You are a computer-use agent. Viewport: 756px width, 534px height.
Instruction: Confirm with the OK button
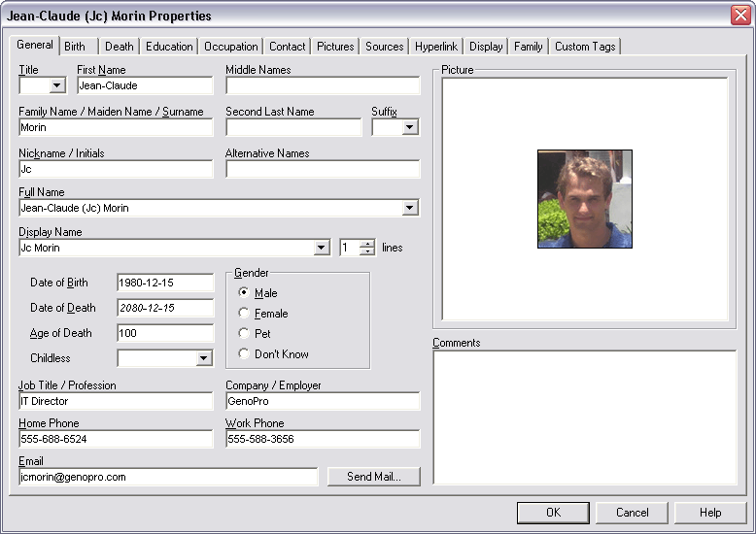click(553, 513)
